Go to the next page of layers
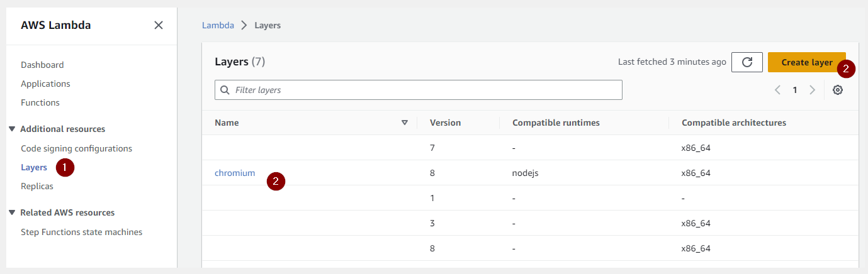The image size is (868, 274). point(812,90)
